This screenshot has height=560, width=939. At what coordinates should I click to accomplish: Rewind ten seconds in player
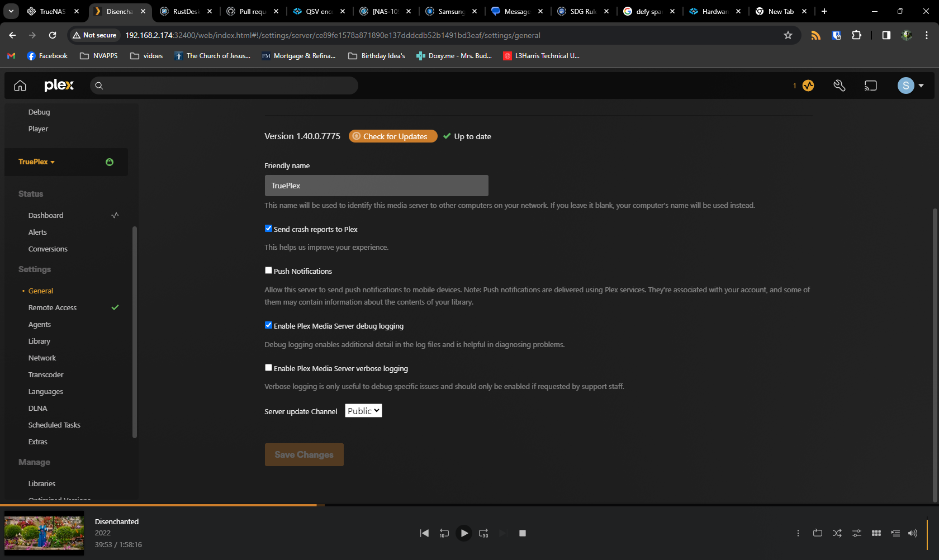coord(444,533)
